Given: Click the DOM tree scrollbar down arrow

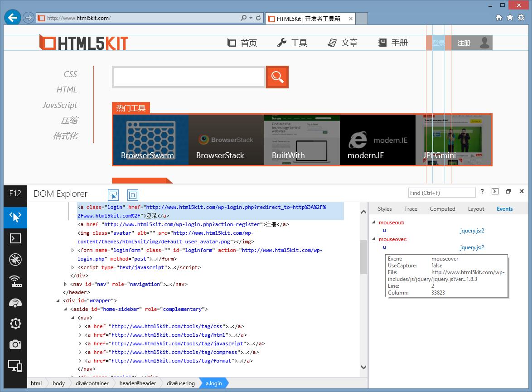Looking at the screenshot, I should pos(363,367).
